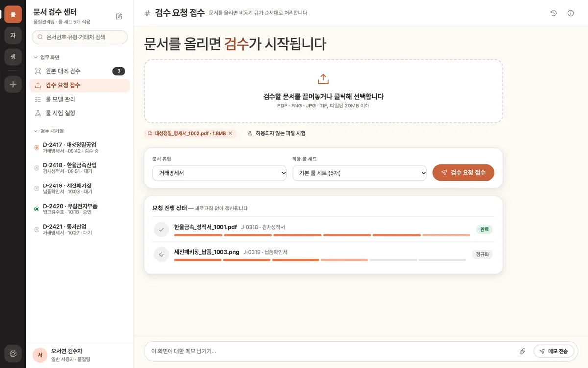Click the 문서 검수 센터 title
This screenshot has width=588, height=368.
(55, 12)
